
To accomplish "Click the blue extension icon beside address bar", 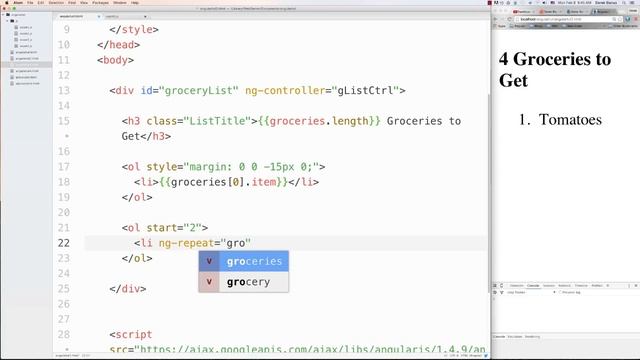I will click(x=628, y=19).
